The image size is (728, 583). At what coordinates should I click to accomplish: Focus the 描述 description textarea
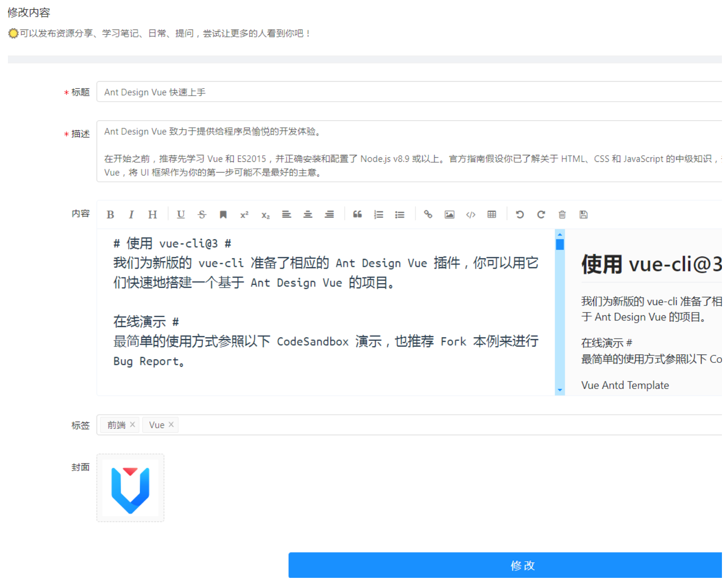[x=409, y=151]
